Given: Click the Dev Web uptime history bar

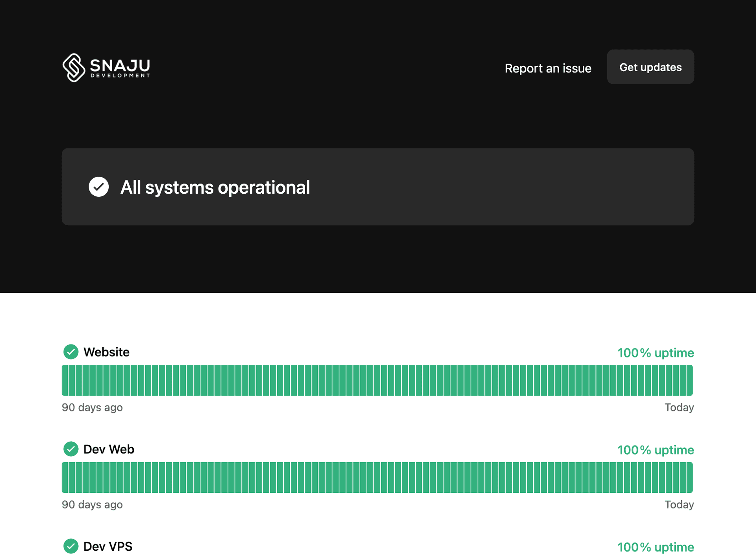Looking at the screenshot, I should (x=377, y=477).
